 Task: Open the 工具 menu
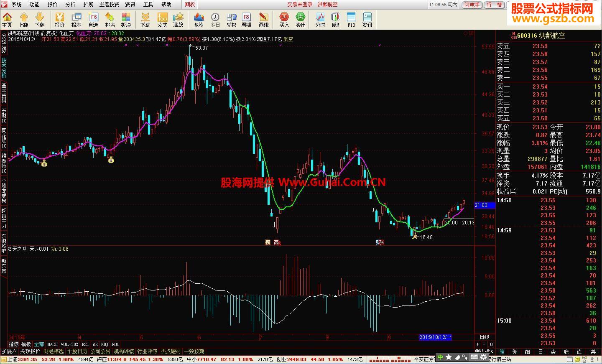coord(148,5)
